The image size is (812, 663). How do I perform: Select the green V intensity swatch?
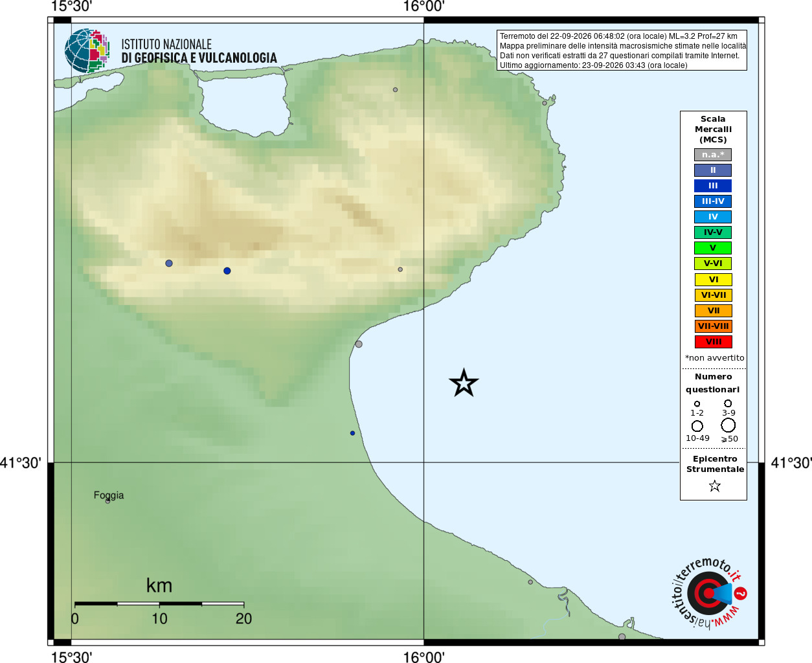point(713,248)
